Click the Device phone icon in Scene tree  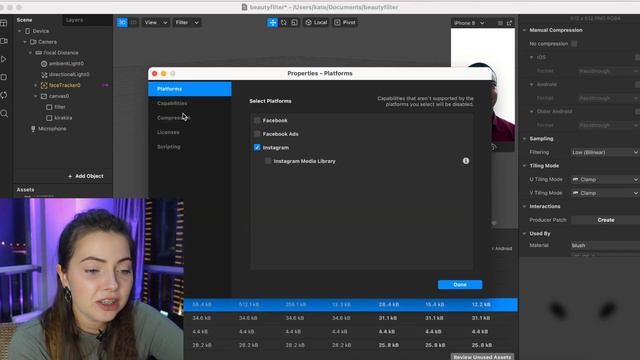(27, 31)
